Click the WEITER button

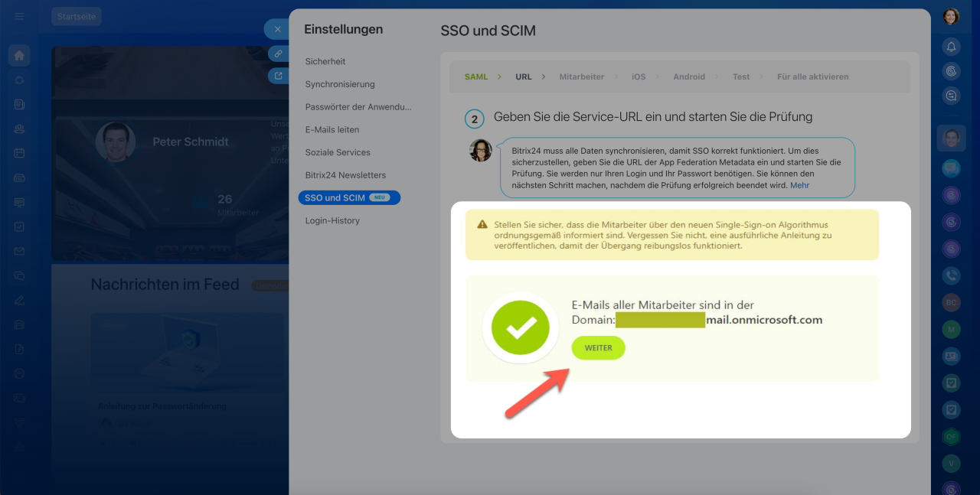[599, 348]
